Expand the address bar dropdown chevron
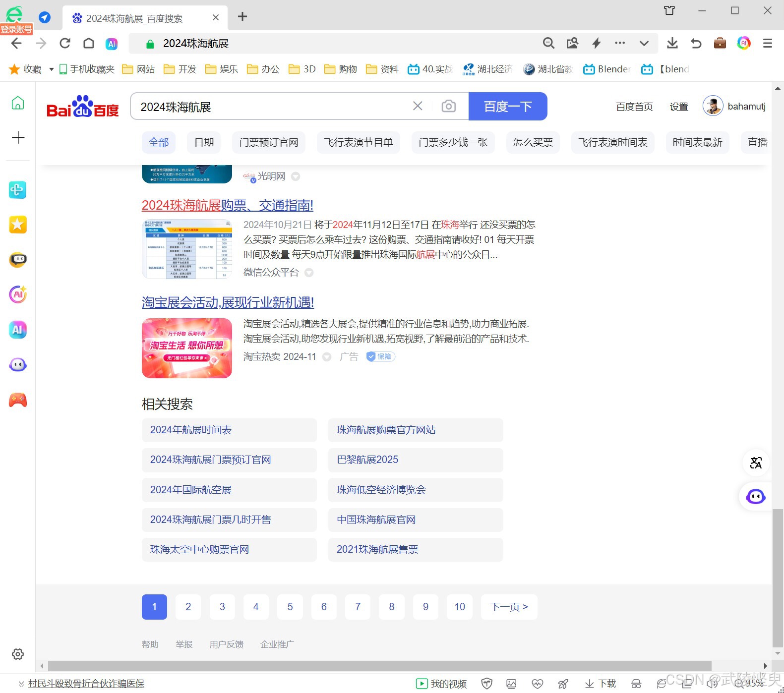 tap(644, 44)
